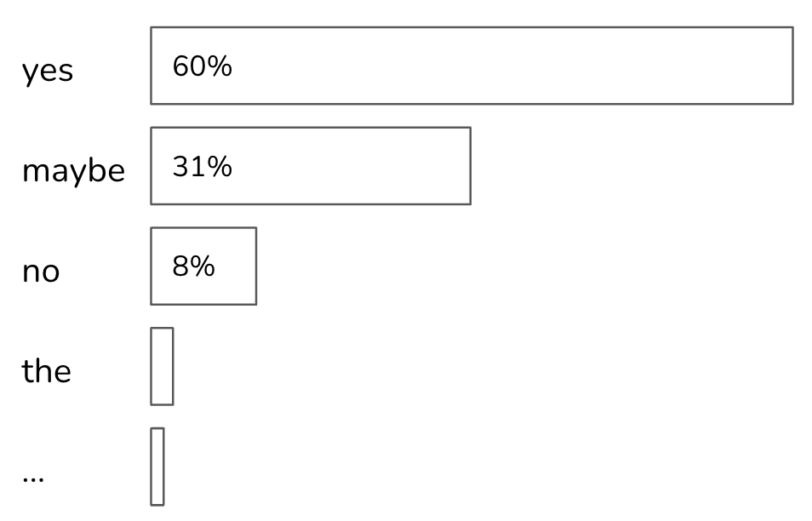This screenshot has height=521, width=812.
Task: Click the longest bar in the chart
Action: tap(472, 66)
